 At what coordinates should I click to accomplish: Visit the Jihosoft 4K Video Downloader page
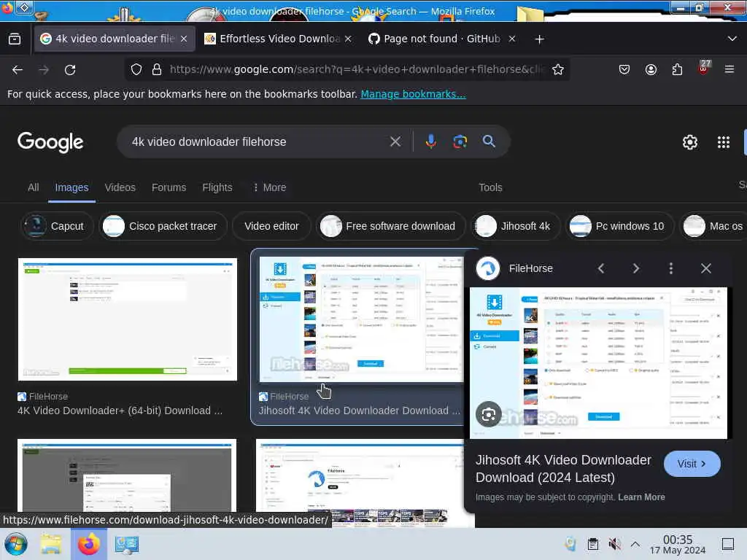click(692, 464)
